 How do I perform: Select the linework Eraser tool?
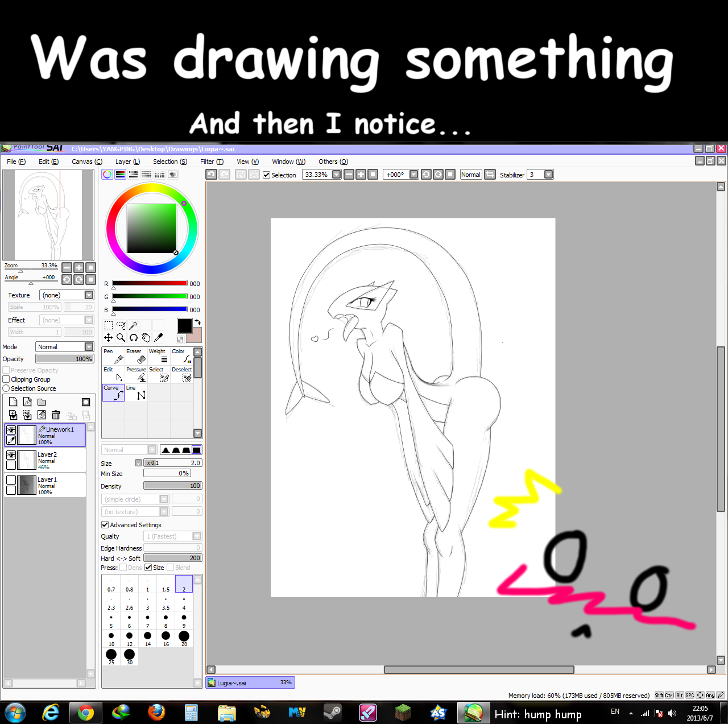(x=136, y=356)
